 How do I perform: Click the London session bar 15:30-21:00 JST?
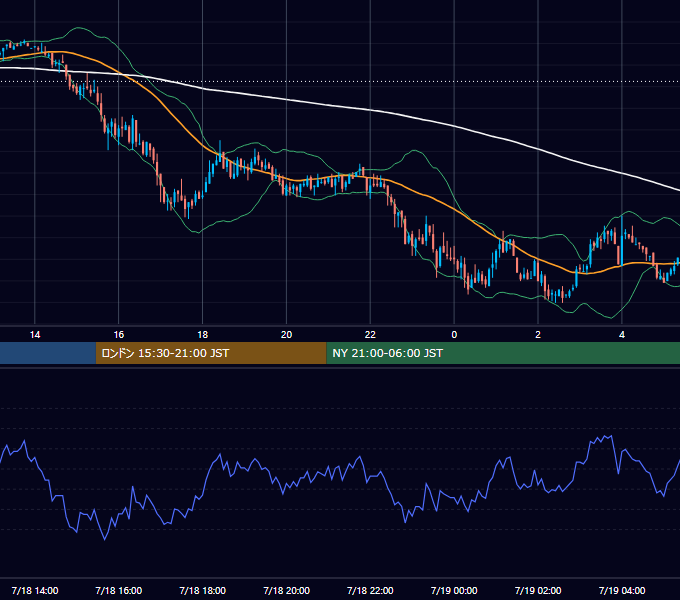[211, 353]
